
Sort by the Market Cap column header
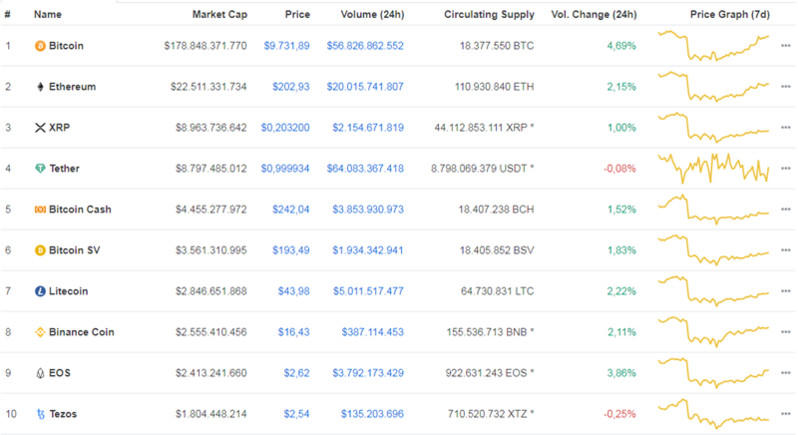click(x=219, y=15)
